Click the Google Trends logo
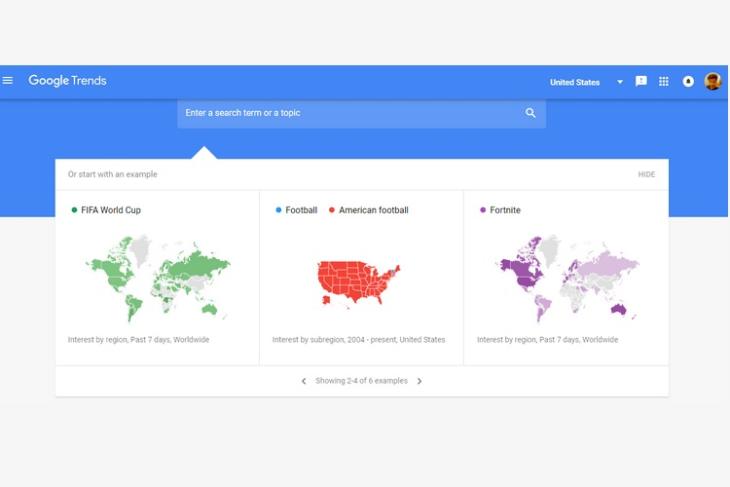The height and width of the screenshot is (487, 730). tap(68, 81)
